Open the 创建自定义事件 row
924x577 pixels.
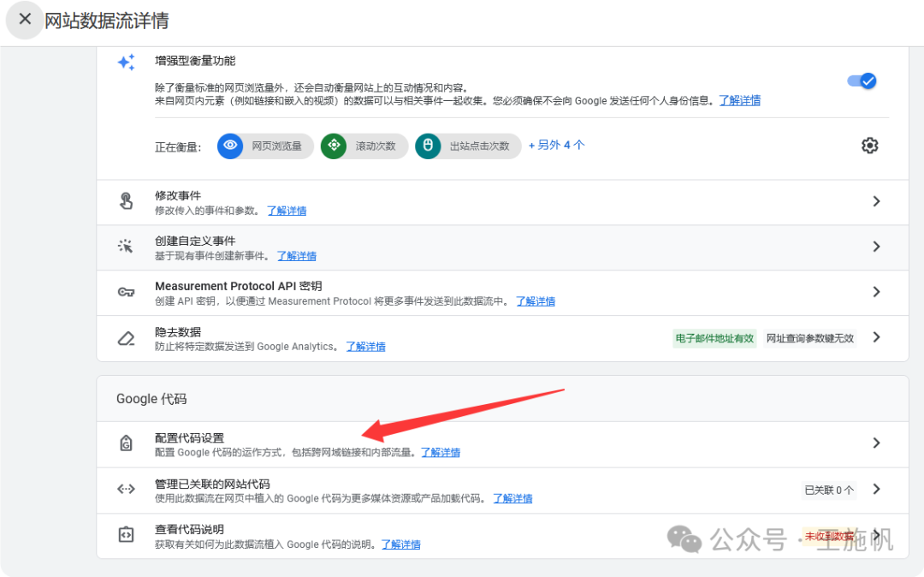pos(503,247)
